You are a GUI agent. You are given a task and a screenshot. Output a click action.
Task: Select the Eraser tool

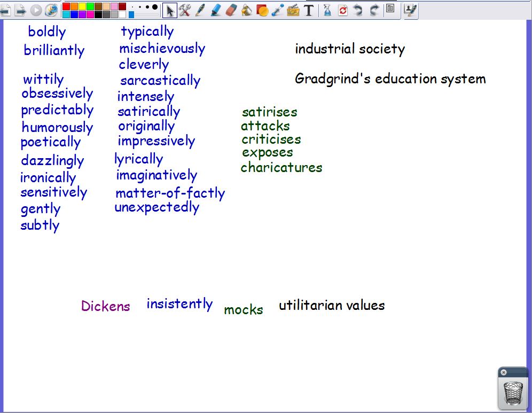coord(231,10)
